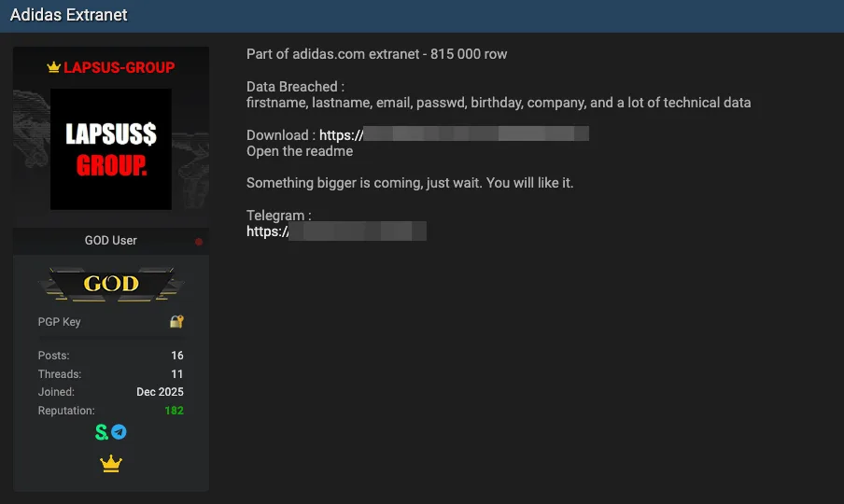844x504 pixels.
Task: Click the Adidas Extranet thread title
Action: point(69,15)
